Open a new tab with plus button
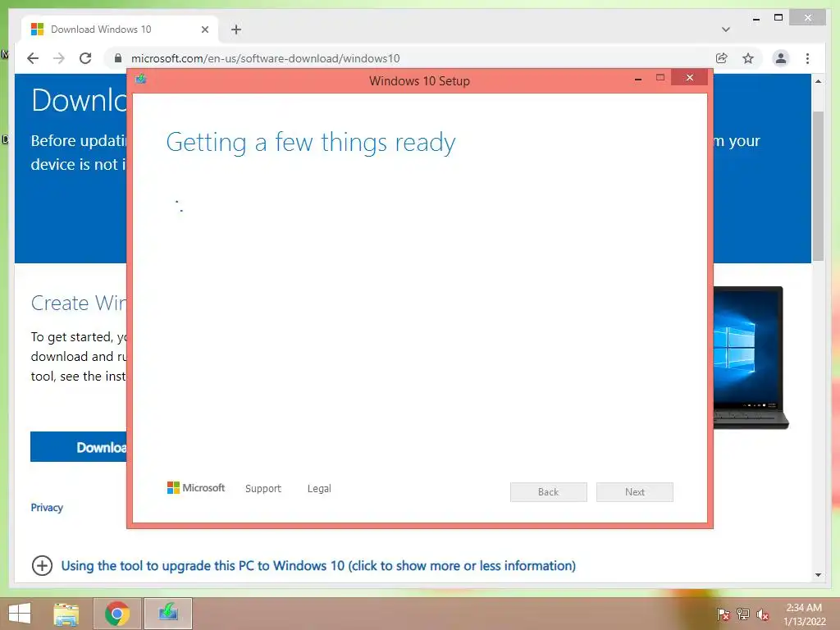Screen dimensions: 840x630 (235, 30)
